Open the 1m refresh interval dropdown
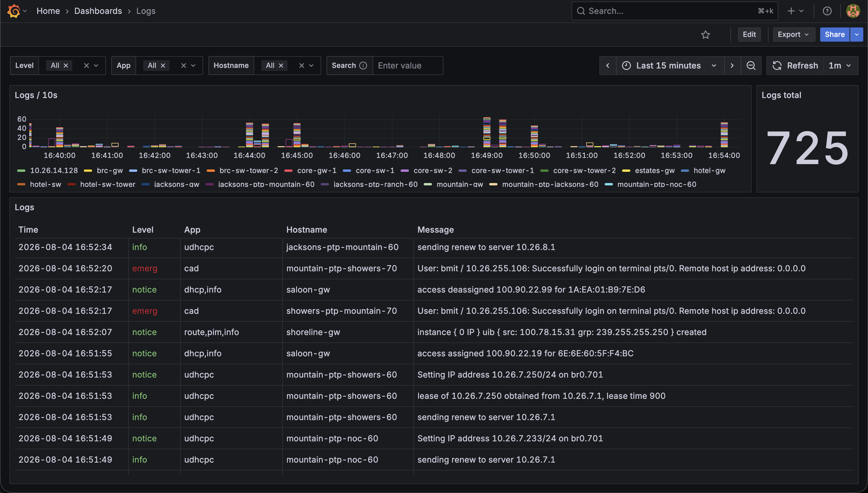 tap(840, 65)
